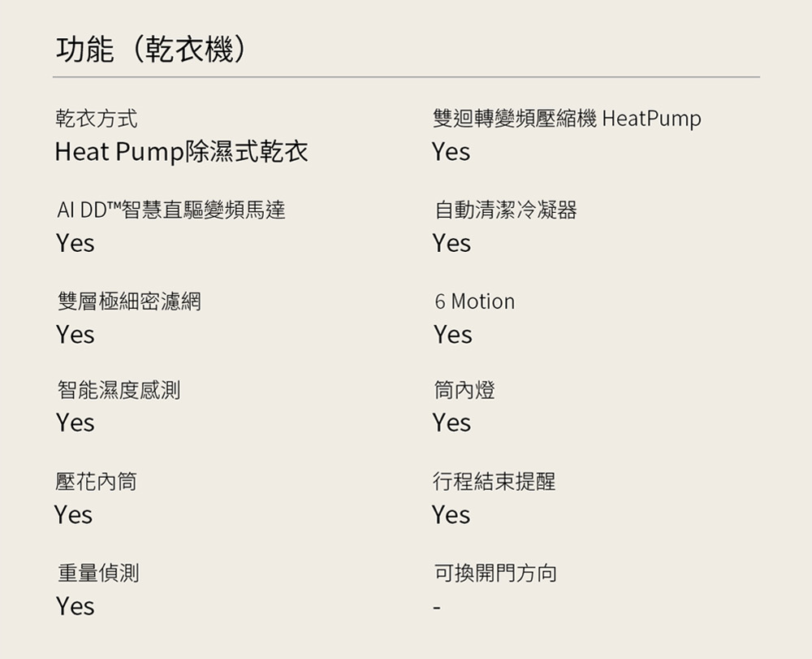Click the Yes value under 重量偵測
Screen dimensions: 812x659
pos(75,606)
